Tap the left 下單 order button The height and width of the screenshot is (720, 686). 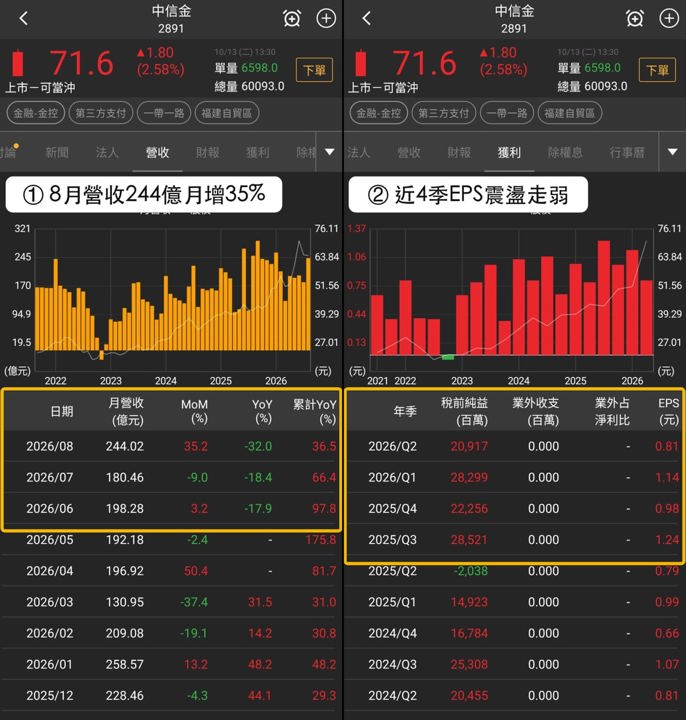click(314, 70)
